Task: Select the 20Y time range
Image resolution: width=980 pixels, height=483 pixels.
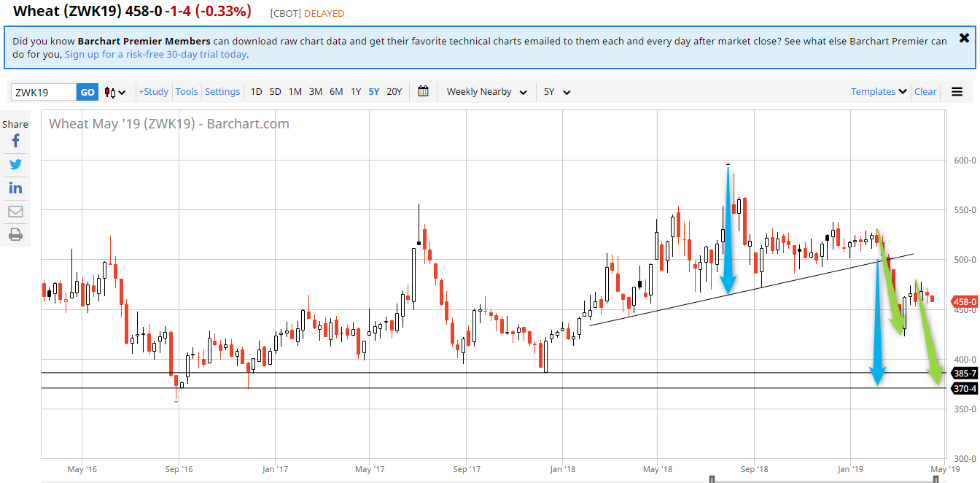Action: coord(394,92)
